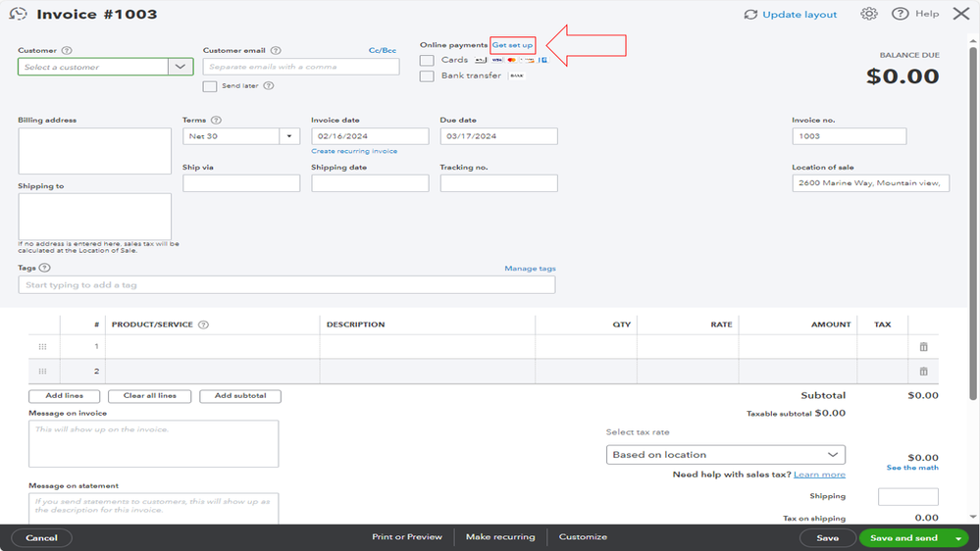The height and width of the screenshot is (551, 980).
Task: Expand the Save and send arrow menu
Action: tap(958, 538)
